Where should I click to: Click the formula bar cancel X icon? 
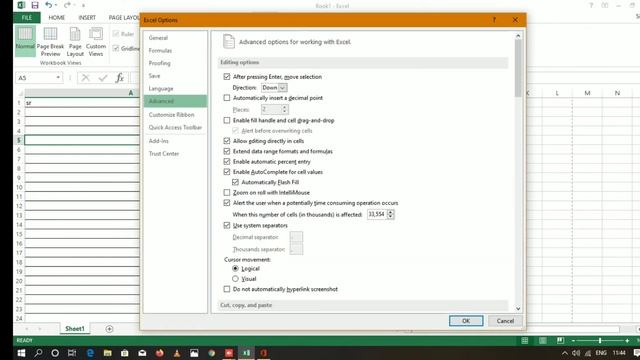click(x=85, y=78)
